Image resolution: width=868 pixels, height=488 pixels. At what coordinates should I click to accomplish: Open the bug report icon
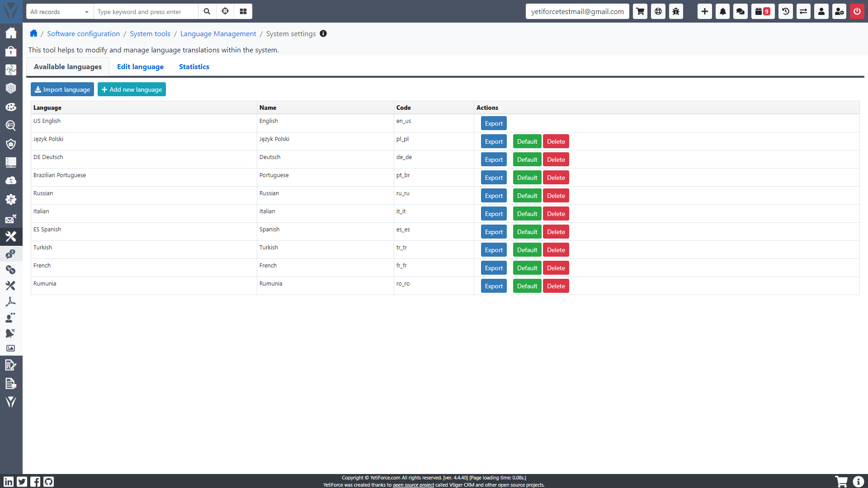pos(676,12)
